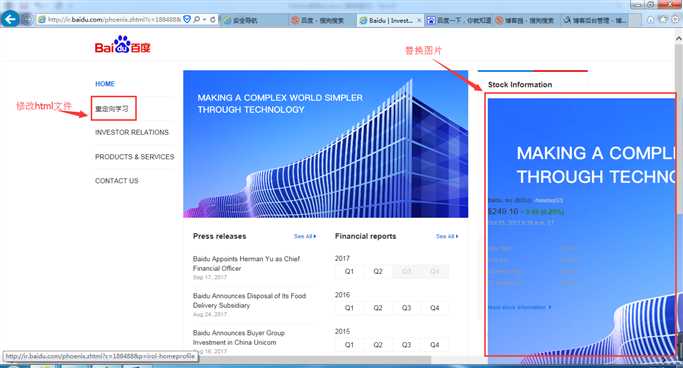683x368 pixels.
Task: Click the 'Financial reports' heading
Action: (x=365, y=236)
